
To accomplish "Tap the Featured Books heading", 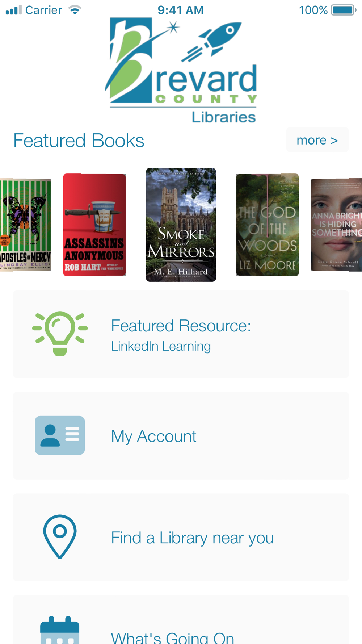I will click(x=79, y=141).
